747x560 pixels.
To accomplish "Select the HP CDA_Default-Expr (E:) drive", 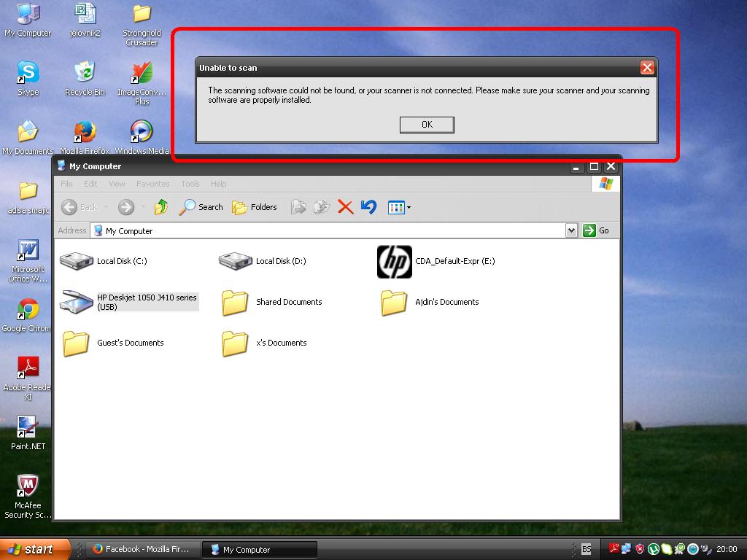I will pos(394,262).
